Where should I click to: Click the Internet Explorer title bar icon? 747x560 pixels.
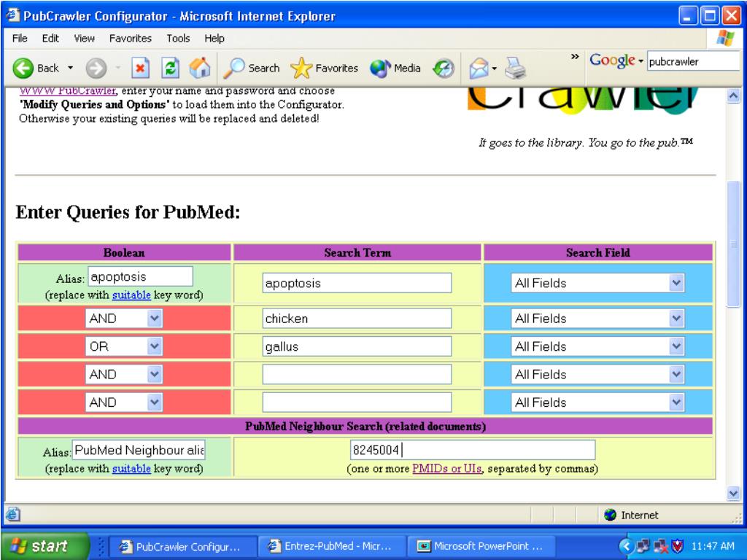click(12, 16)
